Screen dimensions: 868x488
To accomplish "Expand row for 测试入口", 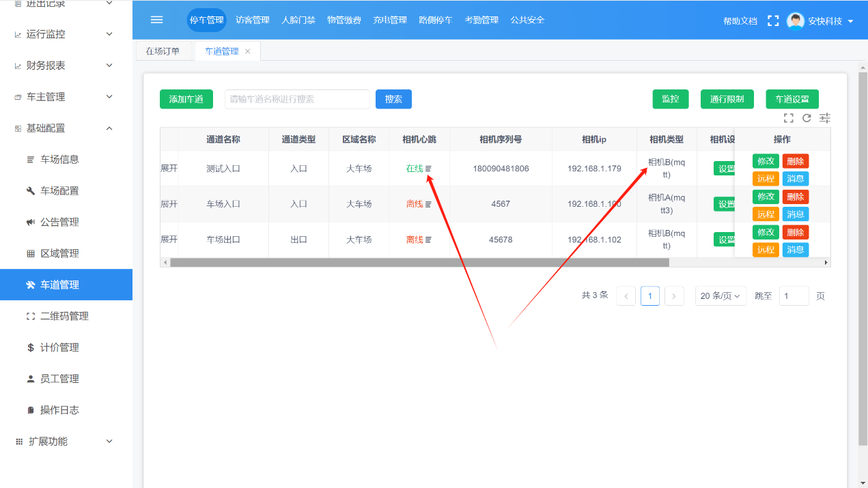I will 169,169.
